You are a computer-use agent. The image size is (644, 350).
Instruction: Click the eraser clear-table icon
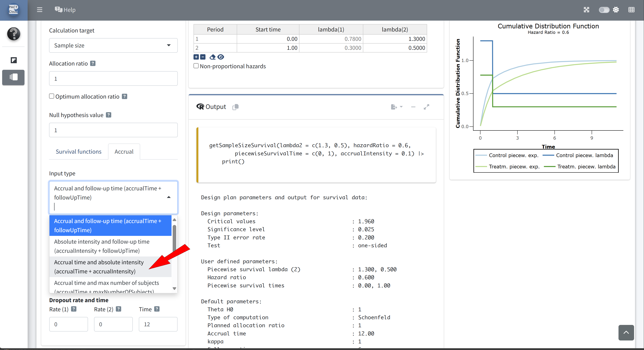click(x=212, y=57)
